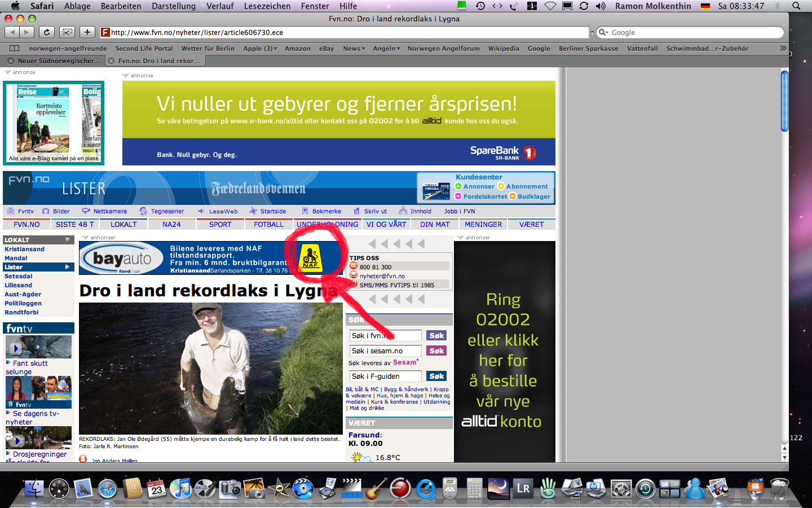812x508 pixels.
Task: Close the 'Fvn.no: Dro i land rekor...' tab
Action: (x=111, y=61)
